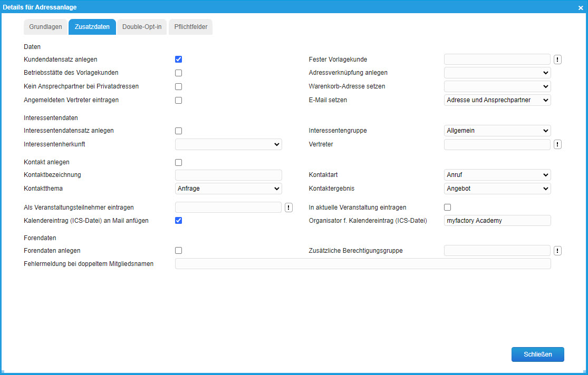
Task: Open the Double-Opt-in tab
Action: [142, 27]
